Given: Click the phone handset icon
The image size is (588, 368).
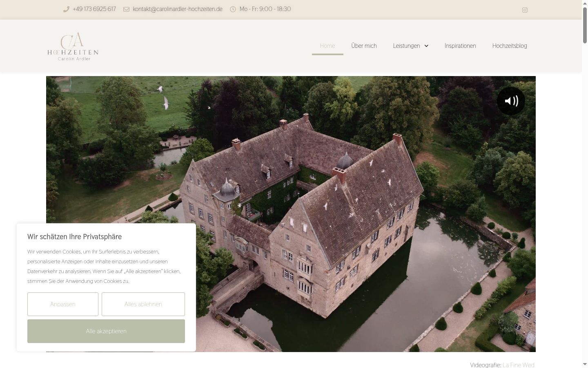Looking at the screenshot, I should [66, 9].
